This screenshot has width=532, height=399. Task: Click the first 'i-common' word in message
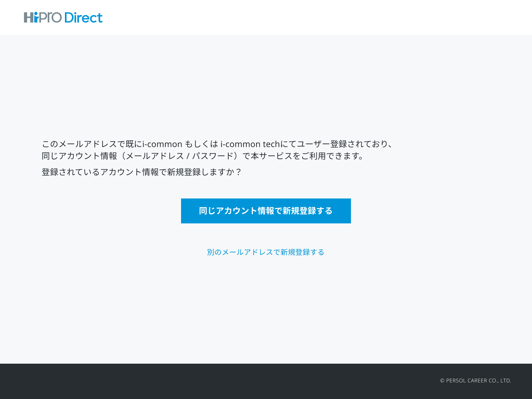pos(162,144)
